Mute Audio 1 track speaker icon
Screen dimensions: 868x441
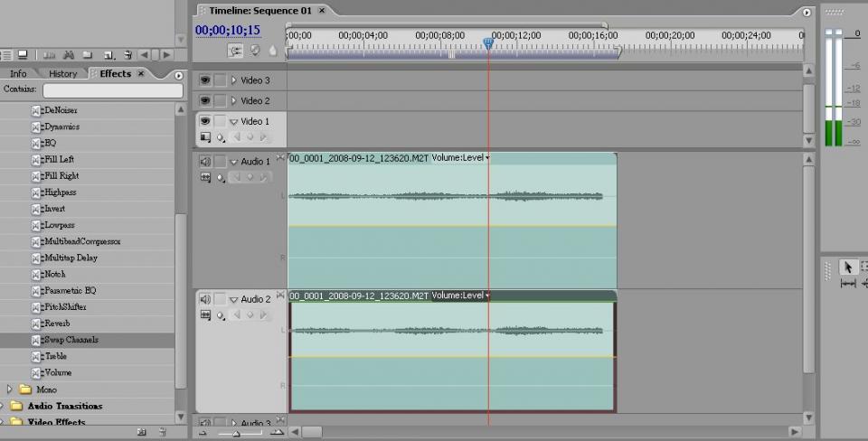pos(204,162)
